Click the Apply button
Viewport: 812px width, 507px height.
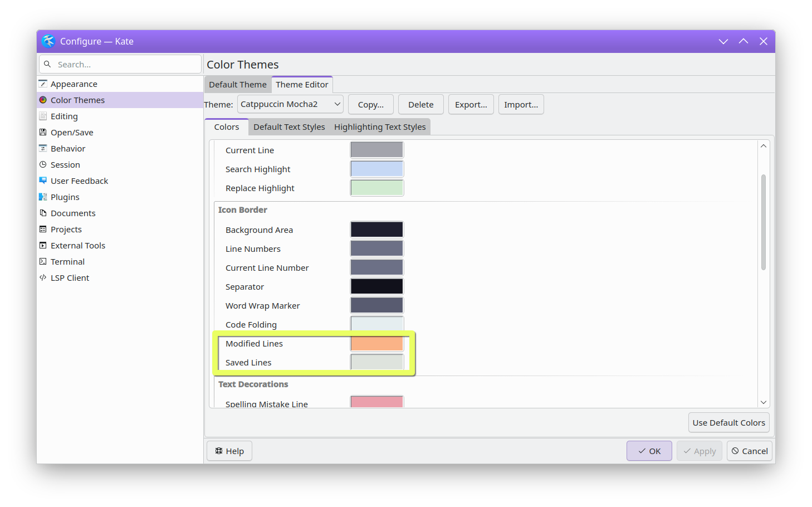point(700,451)
